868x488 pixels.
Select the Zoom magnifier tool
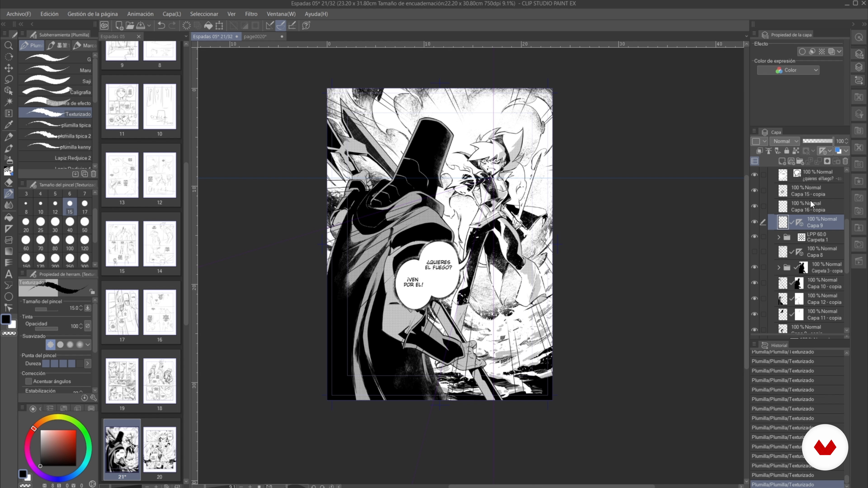9,45
